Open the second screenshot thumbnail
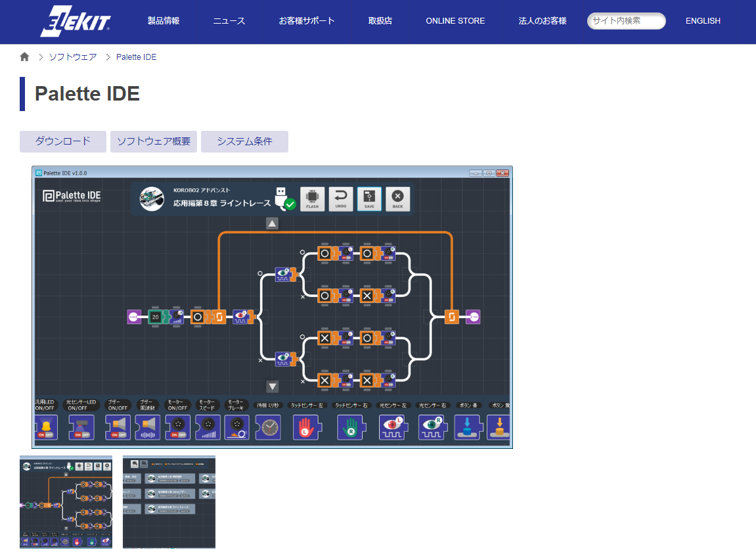 [x=169, y=502]
